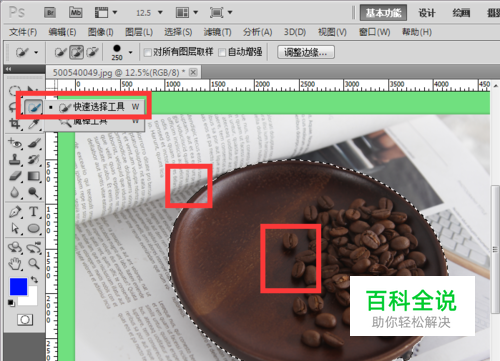The image size is (500, 361).
Task: Swap foreground and background colors
Action: click(34, 279)
